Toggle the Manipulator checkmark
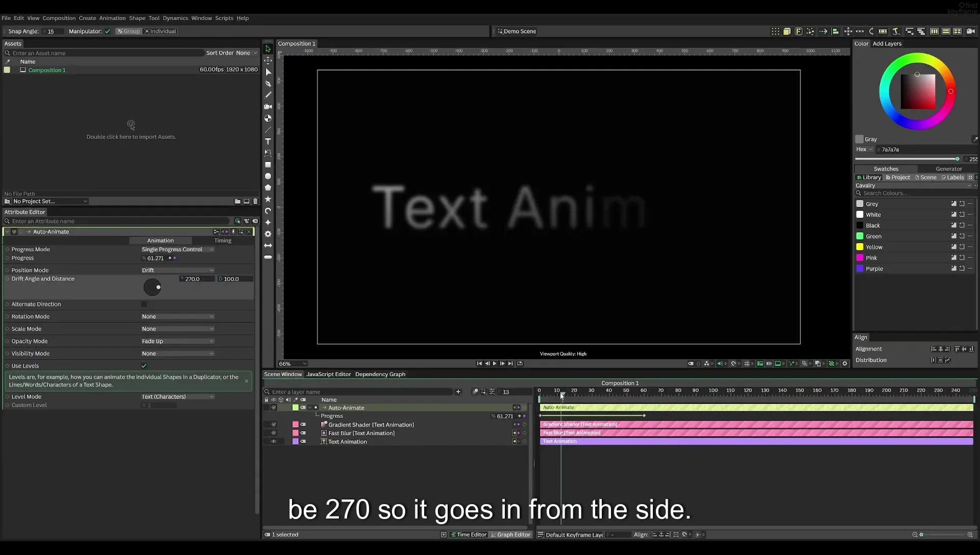The image size is (980, 555). 108,31
